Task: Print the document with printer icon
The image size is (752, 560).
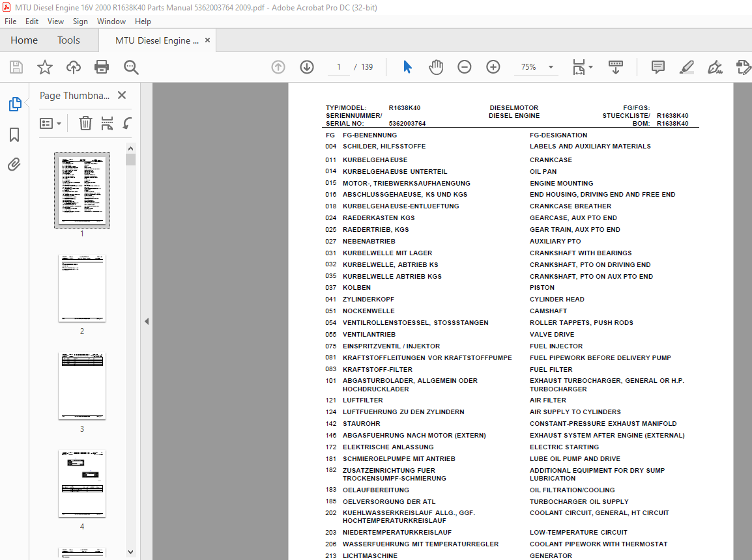Action: [102, 67]
